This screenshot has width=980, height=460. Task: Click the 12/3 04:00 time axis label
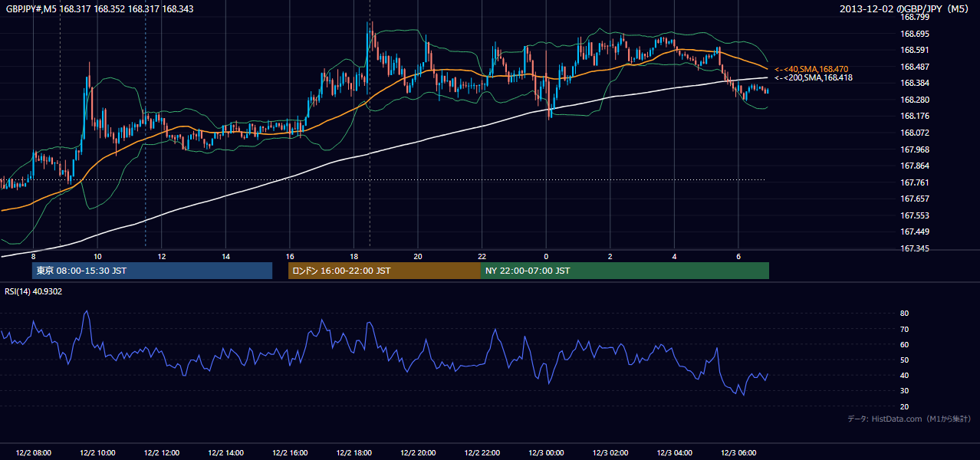(x=674, y=453)
